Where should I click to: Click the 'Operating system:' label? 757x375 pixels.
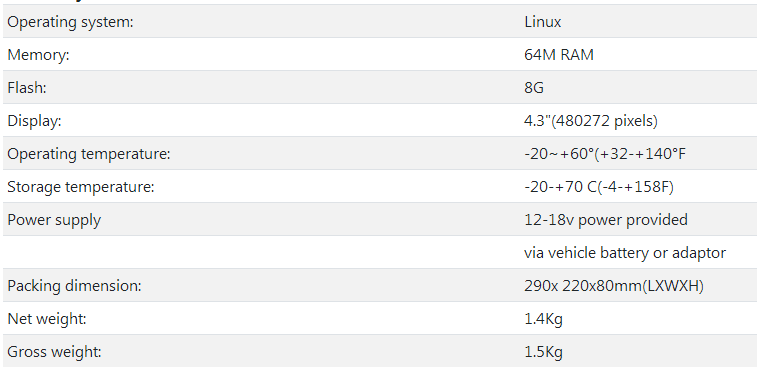(x=70, y=22)
